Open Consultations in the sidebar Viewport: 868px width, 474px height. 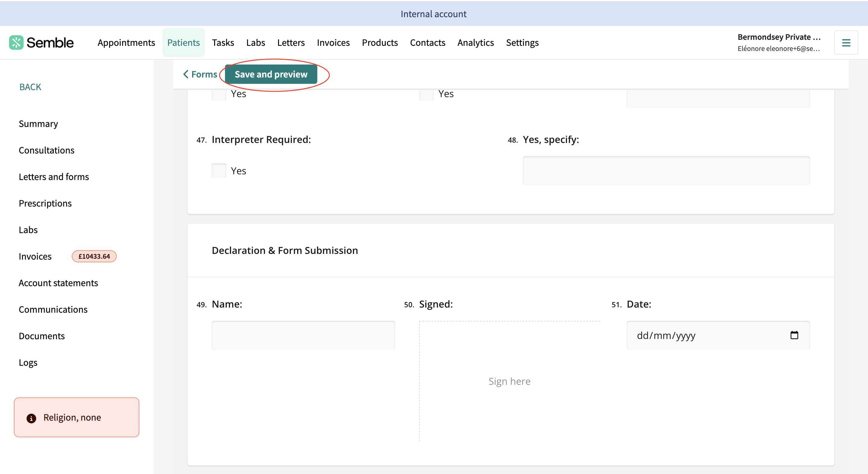point(46,150)
